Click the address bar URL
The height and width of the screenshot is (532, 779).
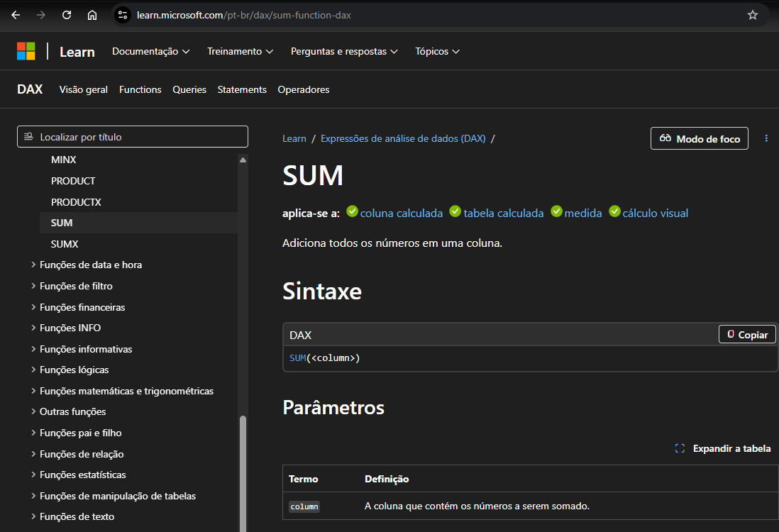pos(244,15)
